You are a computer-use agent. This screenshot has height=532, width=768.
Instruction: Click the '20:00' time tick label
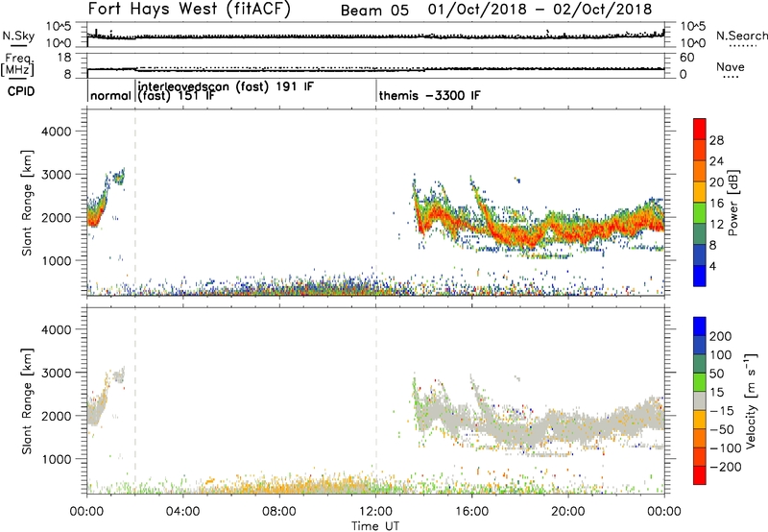point(568,512)
